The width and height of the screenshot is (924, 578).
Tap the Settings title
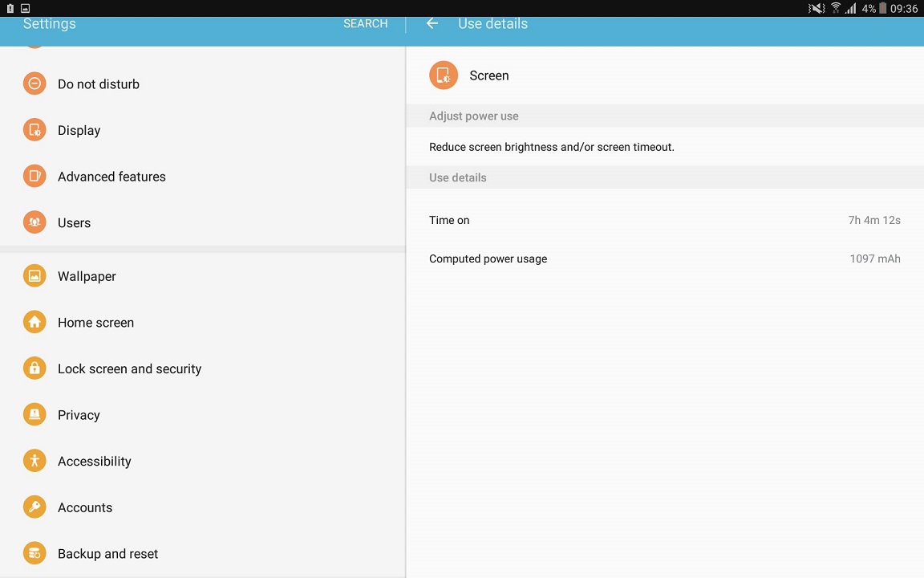coord(50,23)
